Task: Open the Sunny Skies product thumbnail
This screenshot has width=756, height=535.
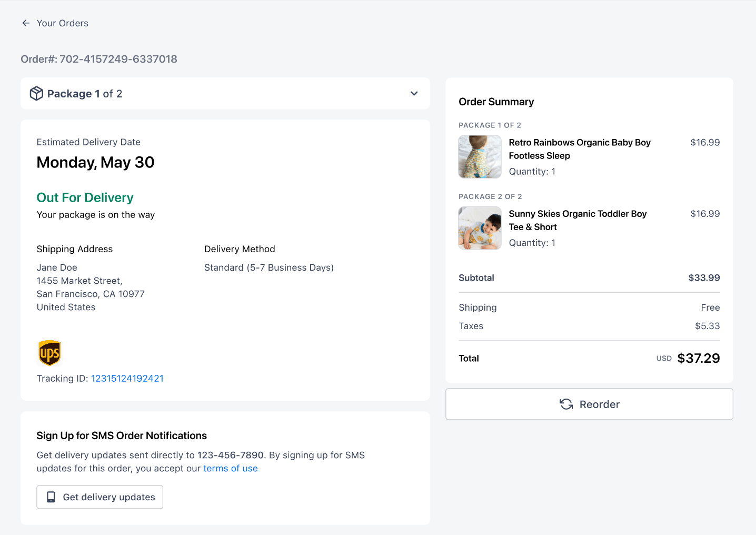Action: click(480, 228)
